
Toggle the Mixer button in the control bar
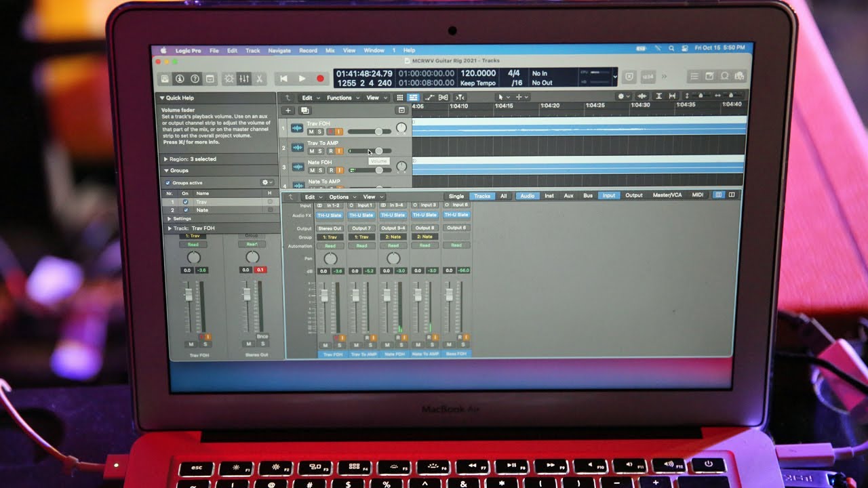click(244, 79)
